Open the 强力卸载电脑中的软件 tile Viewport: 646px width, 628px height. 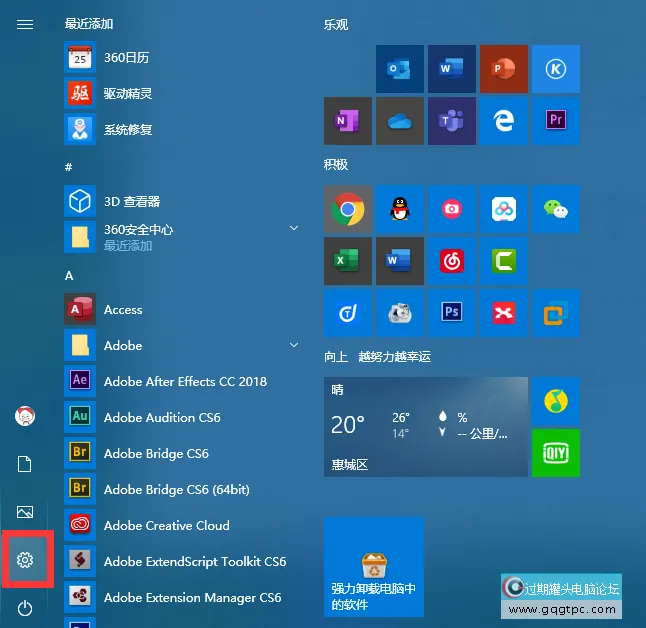point(374,567)
